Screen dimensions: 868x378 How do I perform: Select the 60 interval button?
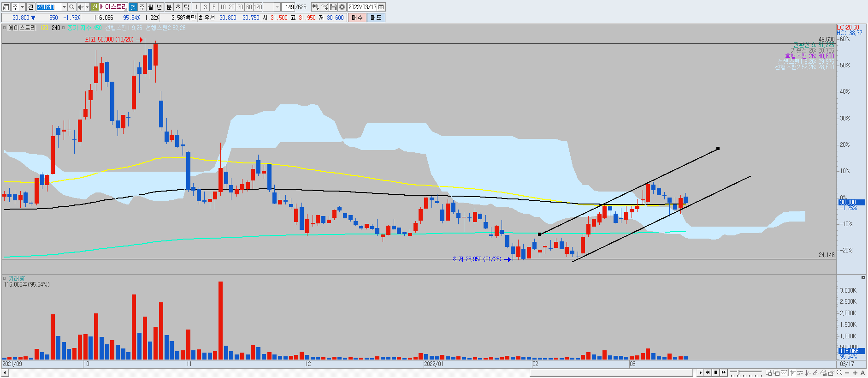(x=249, y=7)
